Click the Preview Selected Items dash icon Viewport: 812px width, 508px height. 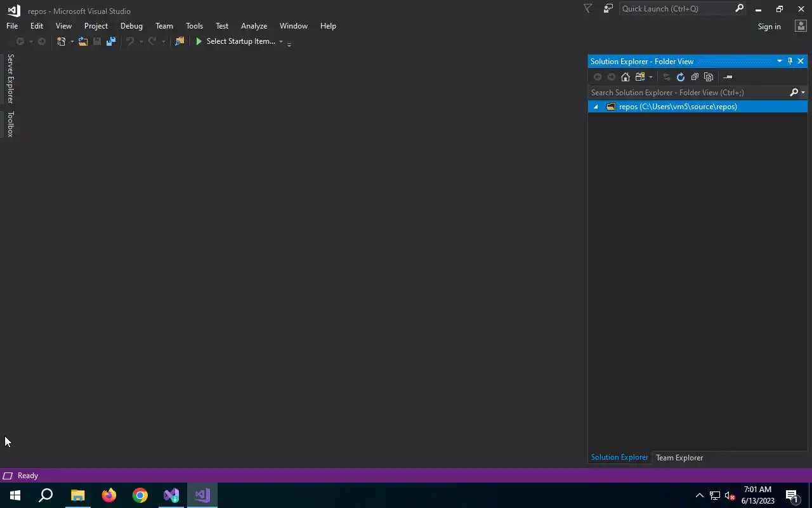728,77
